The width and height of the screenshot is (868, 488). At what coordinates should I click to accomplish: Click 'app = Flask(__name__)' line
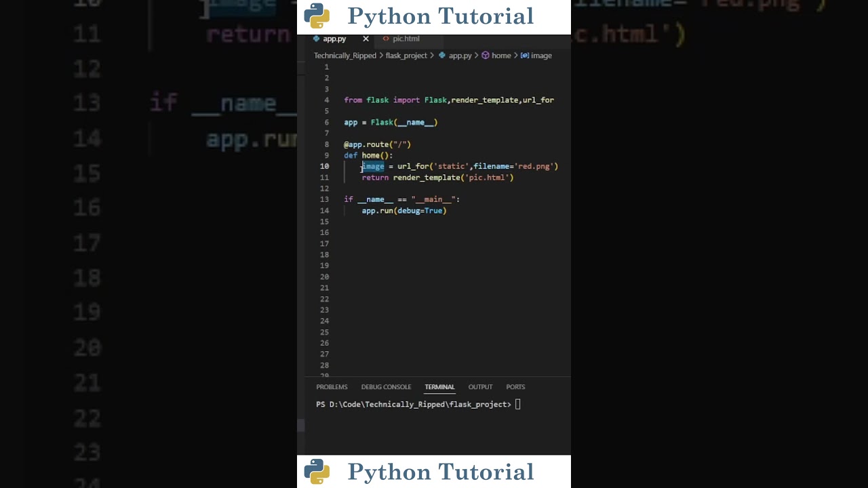(x=391, y=123)
